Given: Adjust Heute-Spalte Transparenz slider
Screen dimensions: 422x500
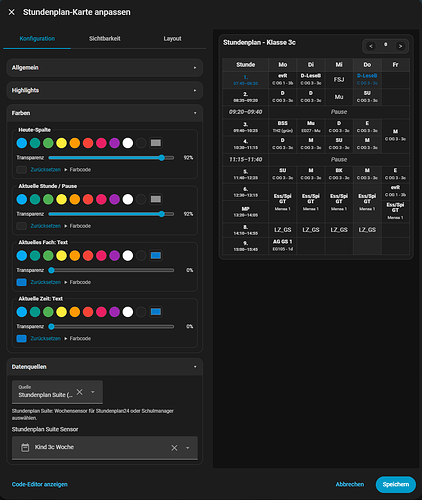Looking at the screenshot, I should point(111,158).
